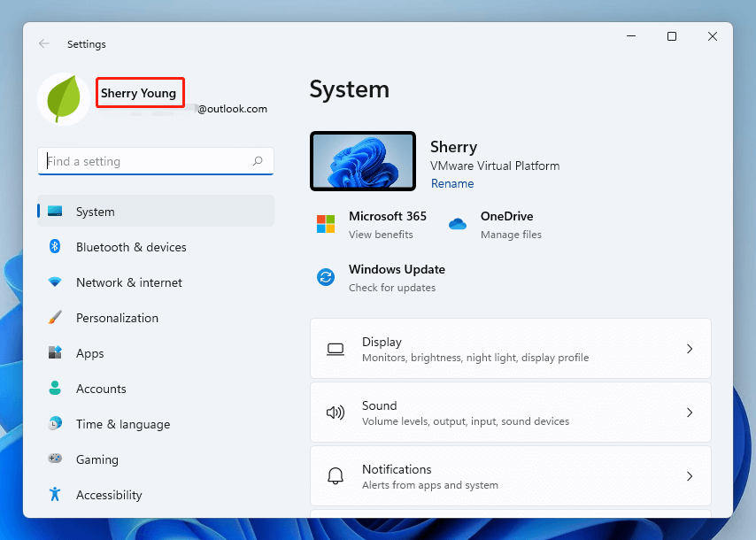Expand the Sound settings row
This screenshot has height=540, width=756.
pyautogui.click(x=510, y=412)
